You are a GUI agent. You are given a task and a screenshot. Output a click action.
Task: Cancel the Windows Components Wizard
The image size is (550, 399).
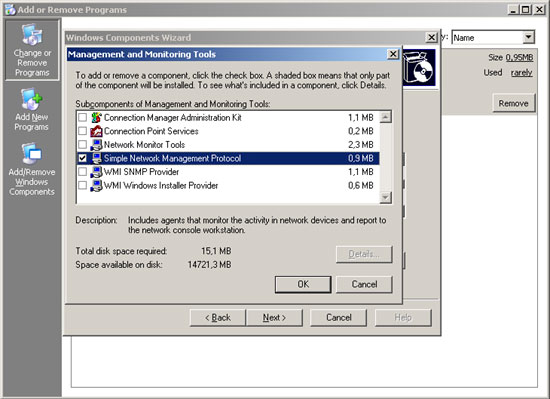click(x=338, y=318)
